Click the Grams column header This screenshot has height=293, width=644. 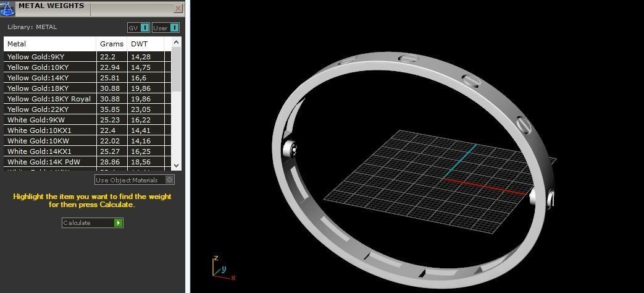(x=112, y=44)
